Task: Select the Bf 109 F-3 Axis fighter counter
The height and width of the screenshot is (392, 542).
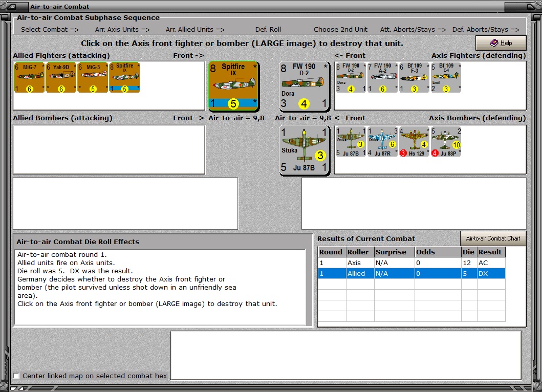Action: tap(414, 77)
